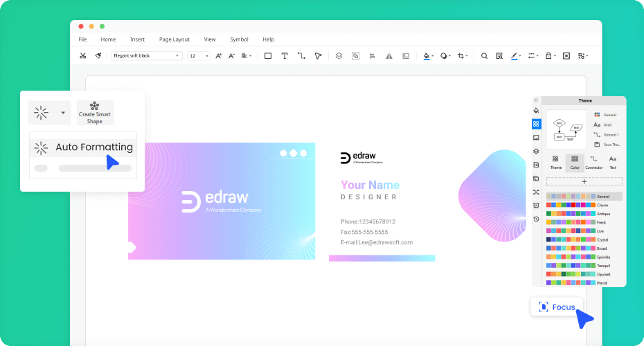Screen dimensions: 644x346
Task: Select the Text tool
Action: tap(285, 56)
